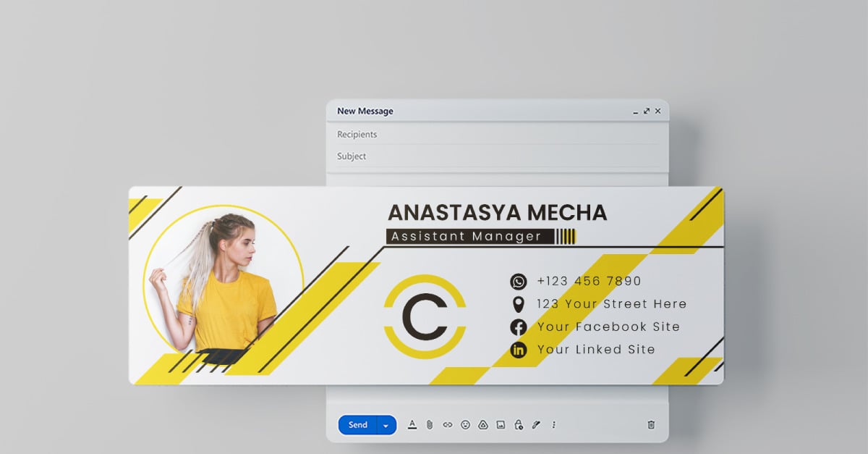Screen dimensions: 868x454
Task: Click the Facebook icon in the signature
Action: click(518, 327)
